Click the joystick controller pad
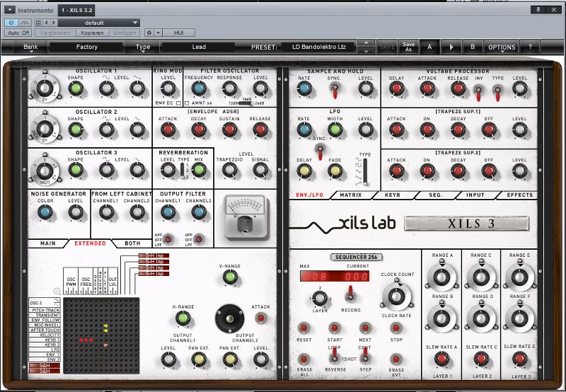 pos(229,318)
